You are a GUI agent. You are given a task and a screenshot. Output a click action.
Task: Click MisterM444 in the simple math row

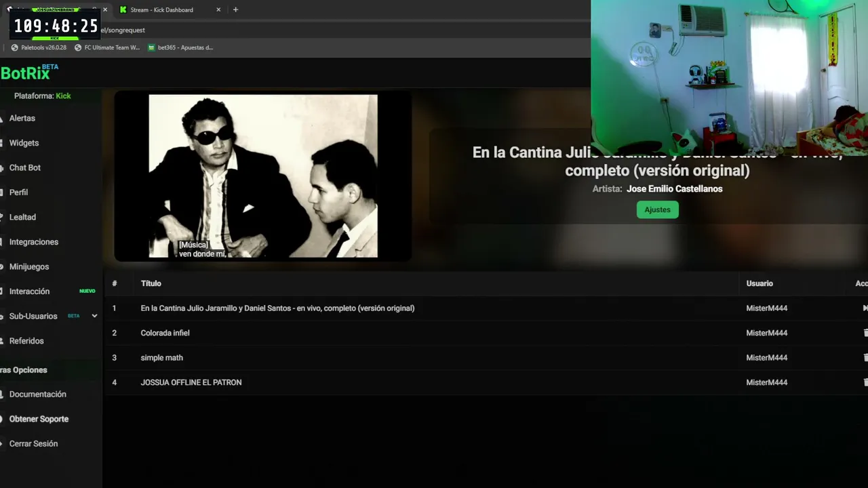point(766,358)
